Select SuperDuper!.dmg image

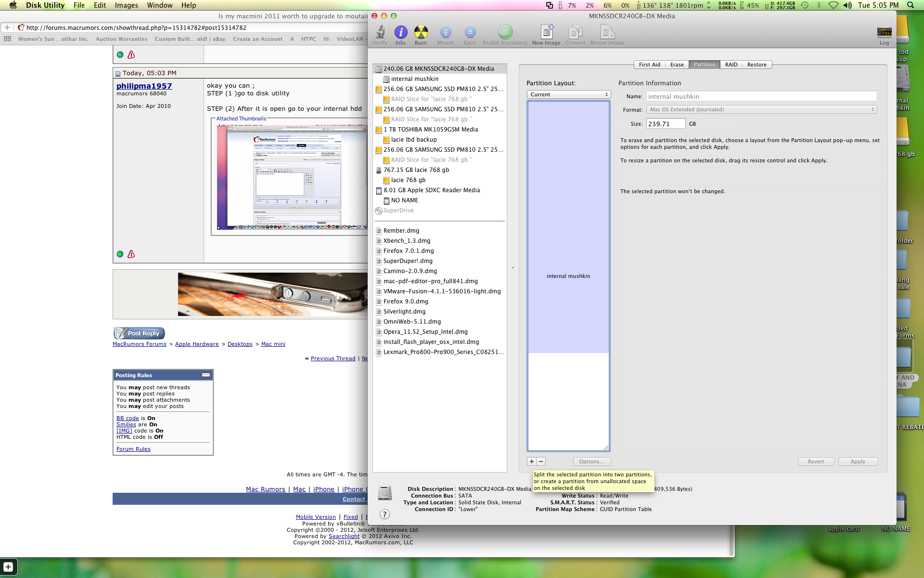point(408,261)
